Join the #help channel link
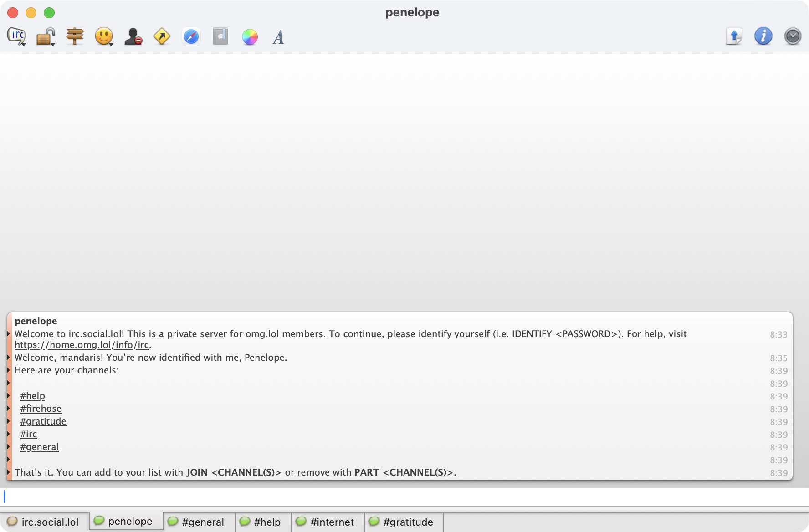The image size is (809, 532). tap(33, 396)
